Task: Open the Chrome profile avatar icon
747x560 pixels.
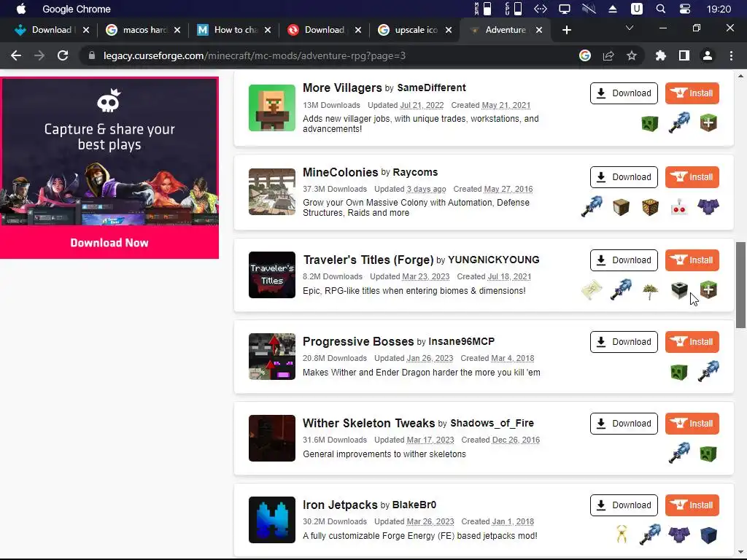Action: 708,55
